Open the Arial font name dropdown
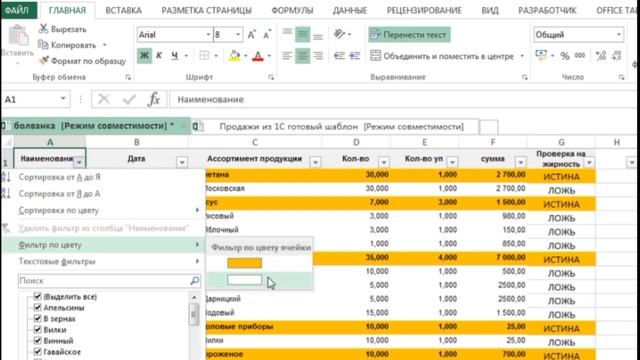The height and width of the screenshot is (360, 640). [208, 35]
